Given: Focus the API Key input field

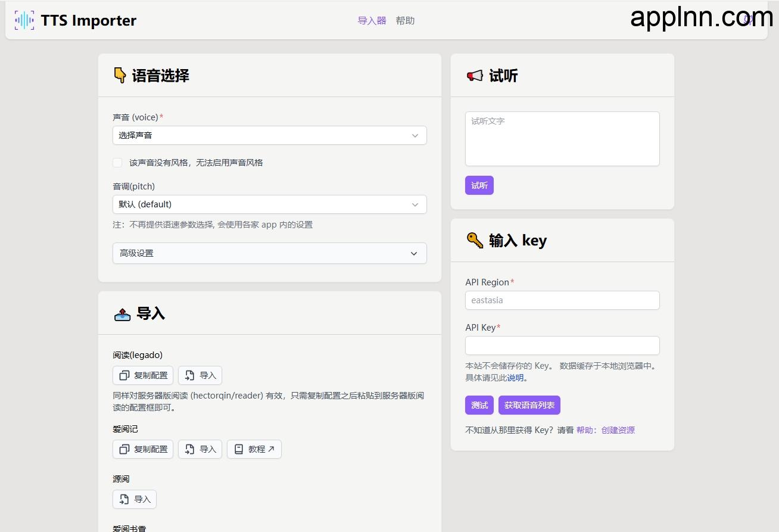Looking at the screenshot, I should (x=562, y=346).
